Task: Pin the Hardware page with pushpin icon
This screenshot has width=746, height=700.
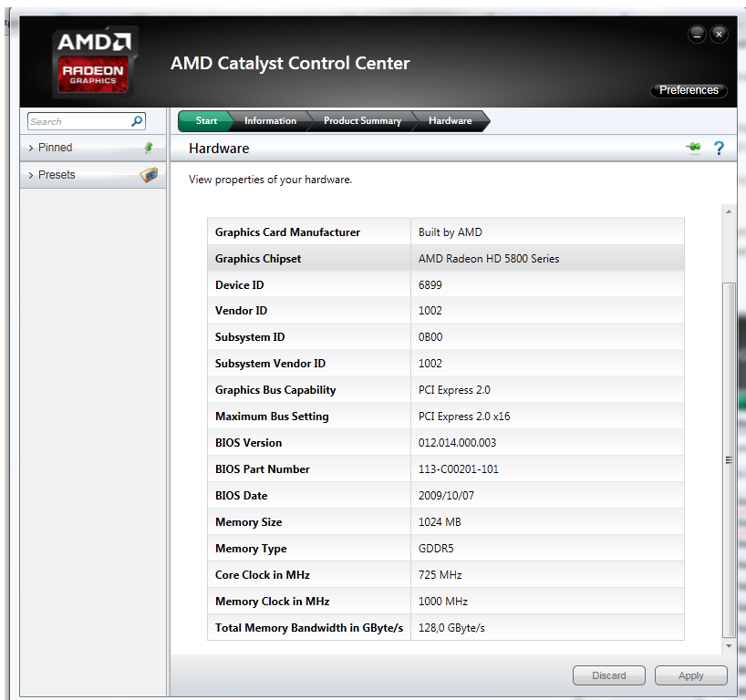Action: pos(693,148)
